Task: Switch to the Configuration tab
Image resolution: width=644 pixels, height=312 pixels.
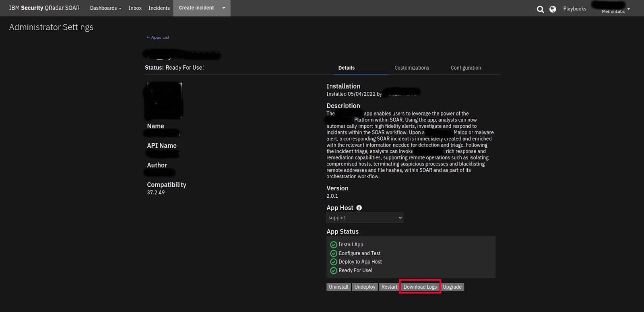Action: click(466, 68)
